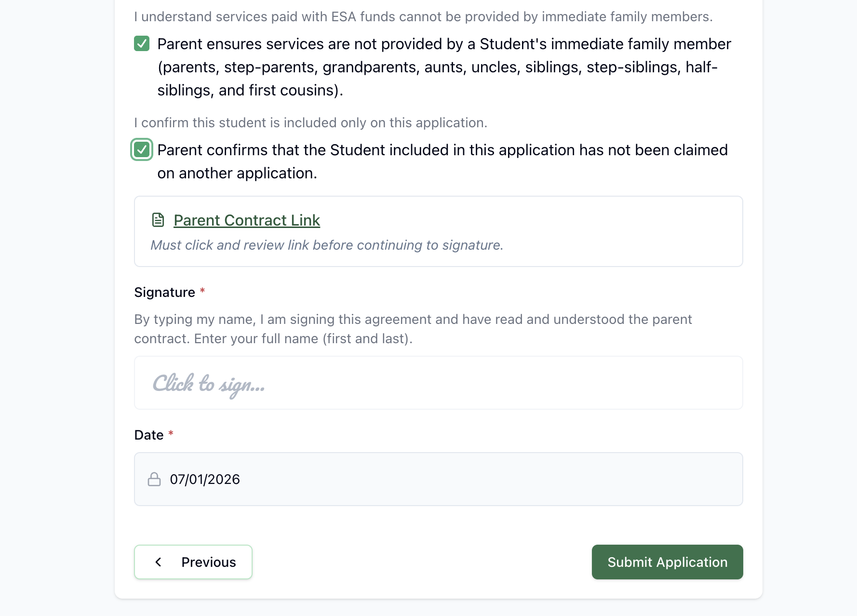The image size is (857, 616).
Task: Click the 'By typing my name' helper text
Action: (413, 329)
